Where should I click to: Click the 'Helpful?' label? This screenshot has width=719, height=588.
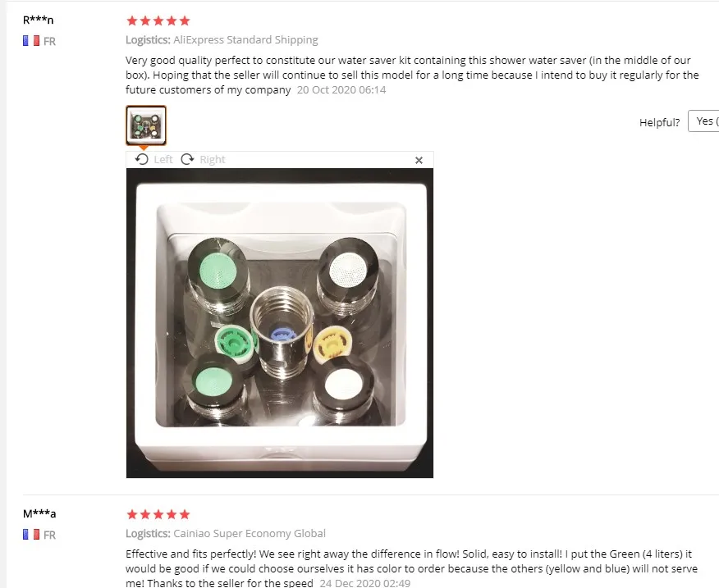659,122
